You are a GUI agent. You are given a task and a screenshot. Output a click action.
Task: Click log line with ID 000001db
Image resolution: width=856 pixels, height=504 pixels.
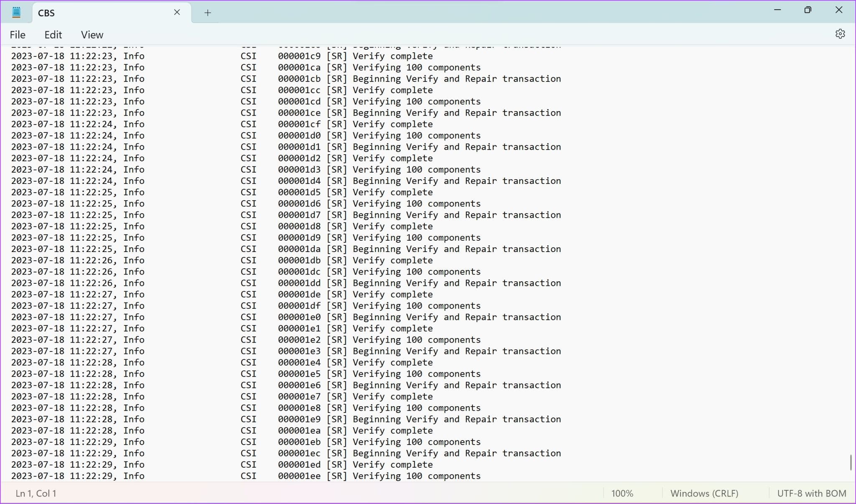click(222, 260)
